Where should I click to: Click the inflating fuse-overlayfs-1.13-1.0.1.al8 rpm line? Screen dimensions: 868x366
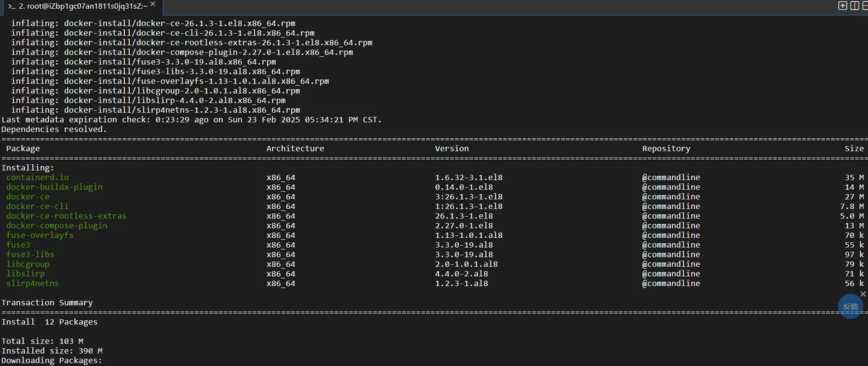(x=170, y=81)
